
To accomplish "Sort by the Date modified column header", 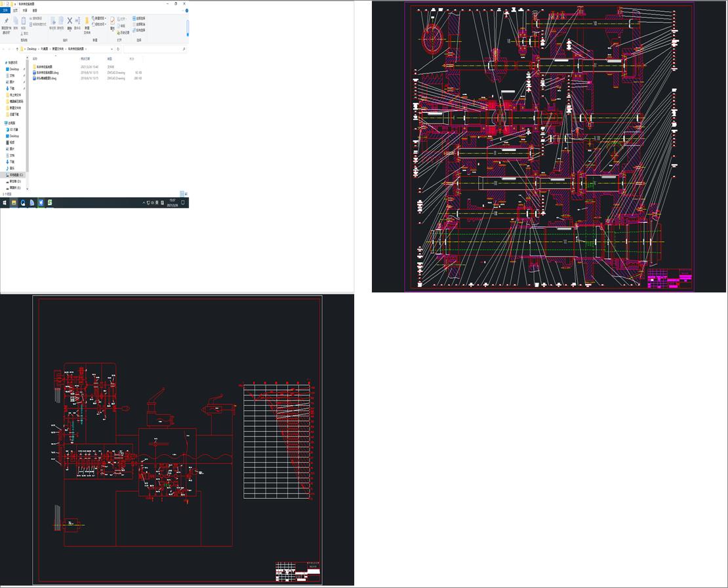I will [x=85, y=59].
